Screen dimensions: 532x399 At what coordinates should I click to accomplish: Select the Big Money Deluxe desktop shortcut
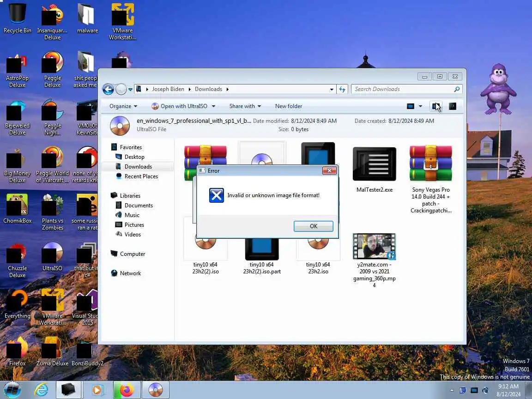[x=17, y=164]
